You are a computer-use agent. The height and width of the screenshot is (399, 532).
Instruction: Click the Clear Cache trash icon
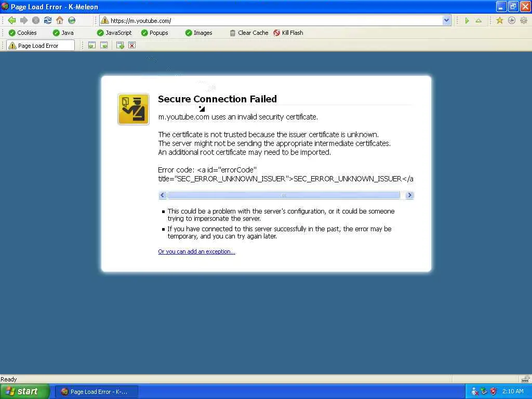point(232,33)
